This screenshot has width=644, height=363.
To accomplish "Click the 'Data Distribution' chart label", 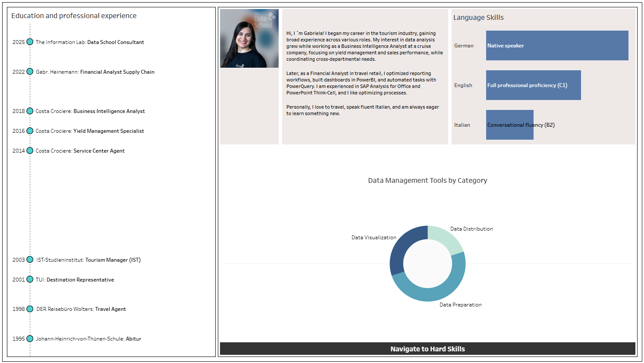I will [471, 229].
